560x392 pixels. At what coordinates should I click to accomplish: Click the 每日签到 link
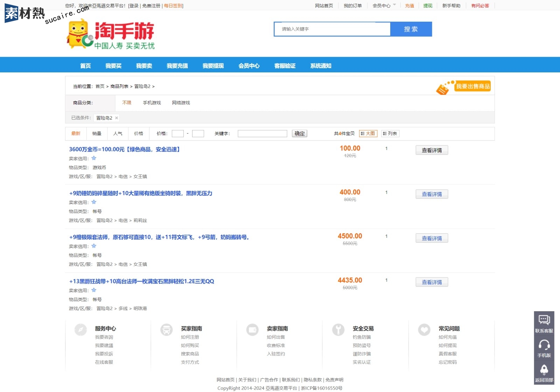point(173,6)
